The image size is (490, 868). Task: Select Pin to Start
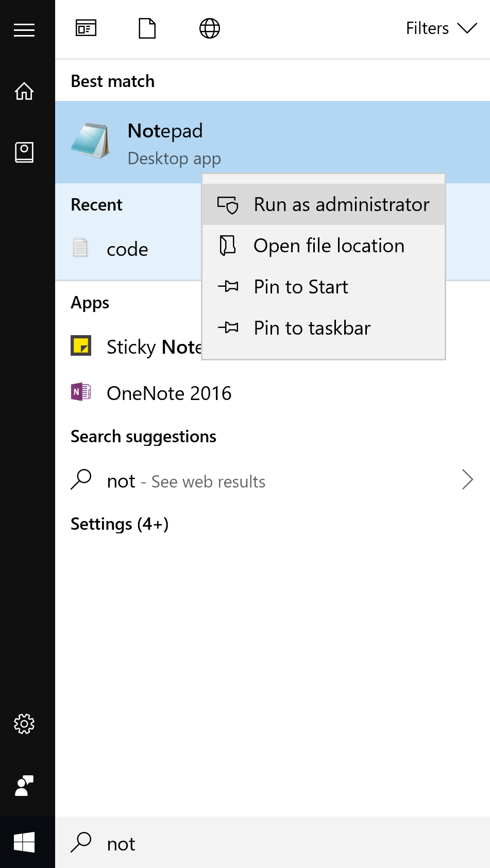[x=324, y=287]
